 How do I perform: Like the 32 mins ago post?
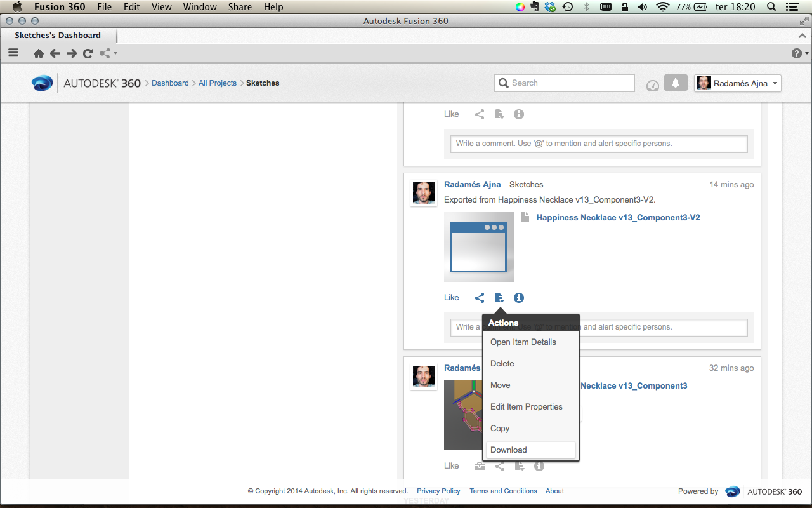pos(452,466)
